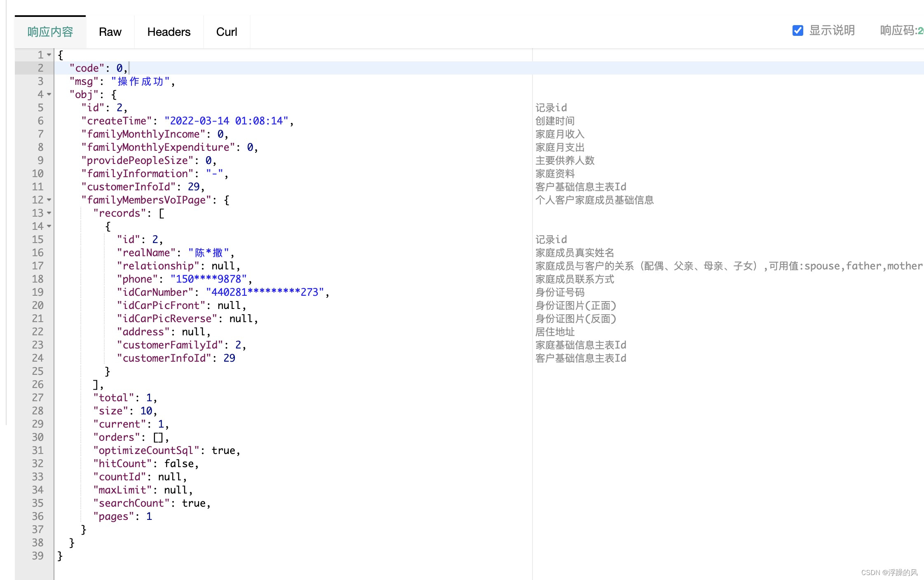Switch to the Raw tab
The height and width of the screenshot is (580, 924).
coord(110,32)
